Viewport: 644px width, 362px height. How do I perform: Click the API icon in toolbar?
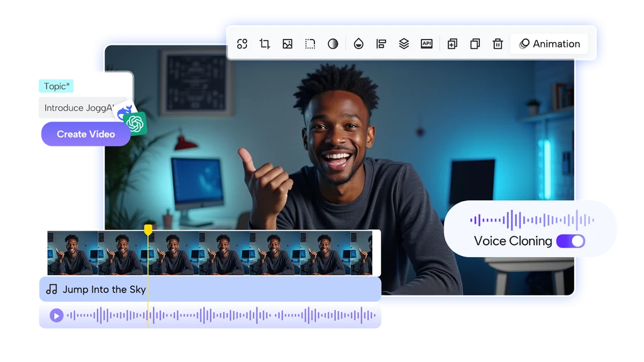coord(426,44)
